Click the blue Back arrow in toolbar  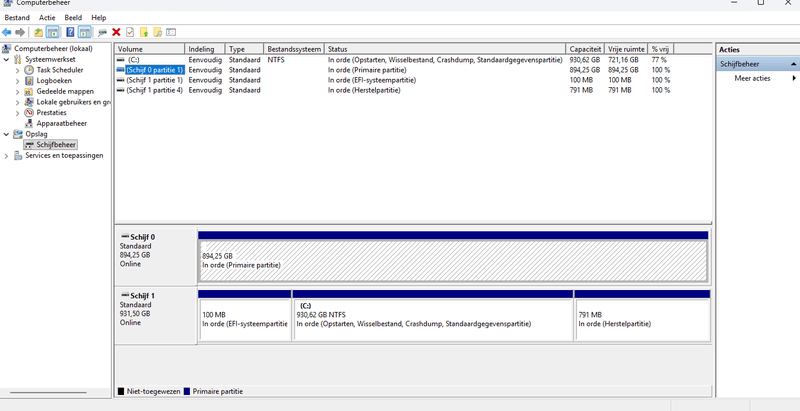pyautogui.click(x=7, y=33)
